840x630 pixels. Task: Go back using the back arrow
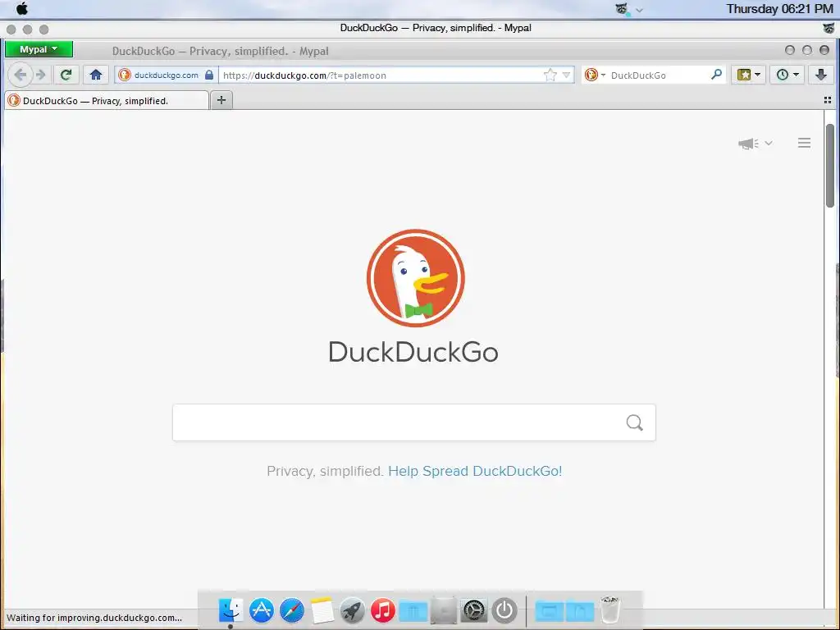click(x=21, y=75)
